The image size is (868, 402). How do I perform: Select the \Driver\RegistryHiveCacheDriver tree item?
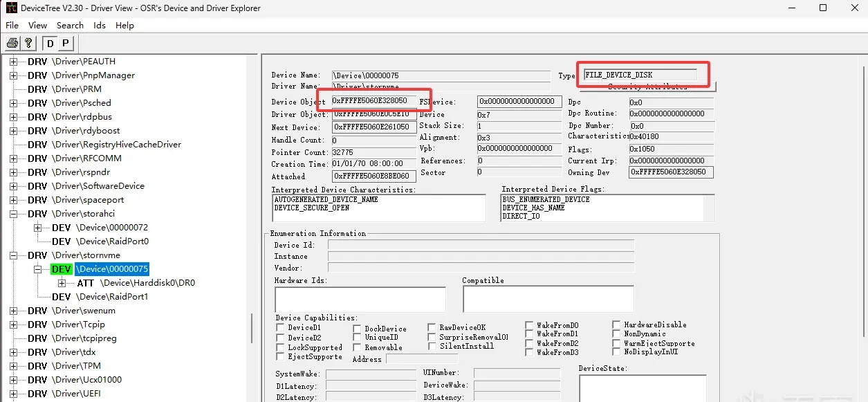(x=116, y=145)
